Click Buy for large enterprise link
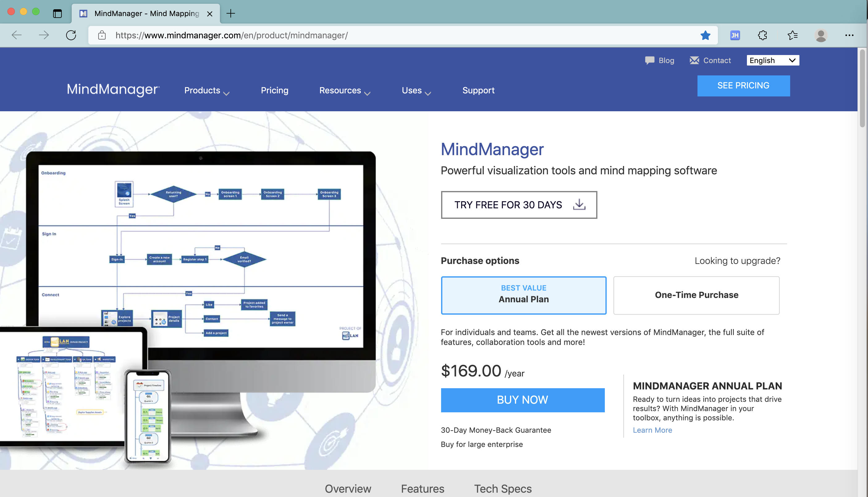The height and width of the screenshot is (497, 868). tap(482, 444)
